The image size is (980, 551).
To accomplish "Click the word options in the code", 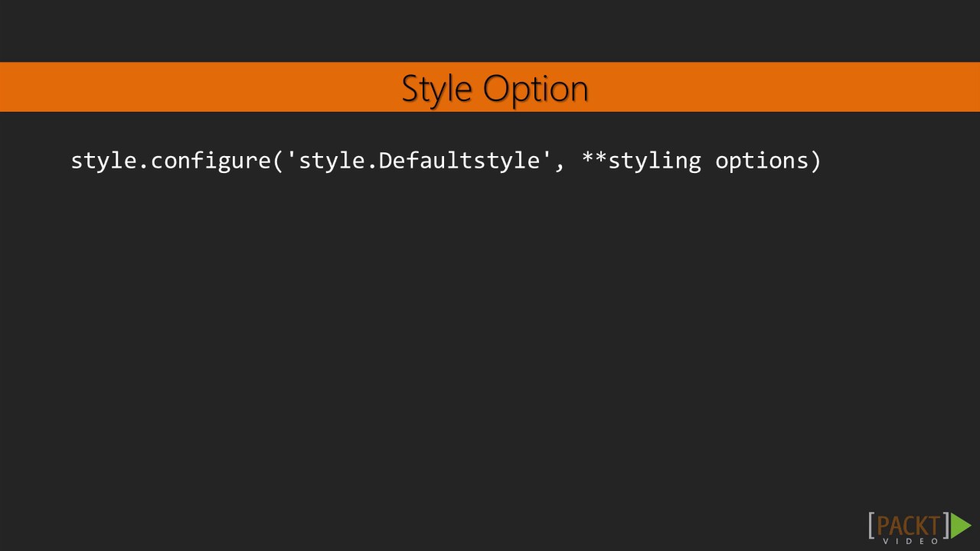I will [762, 161].
